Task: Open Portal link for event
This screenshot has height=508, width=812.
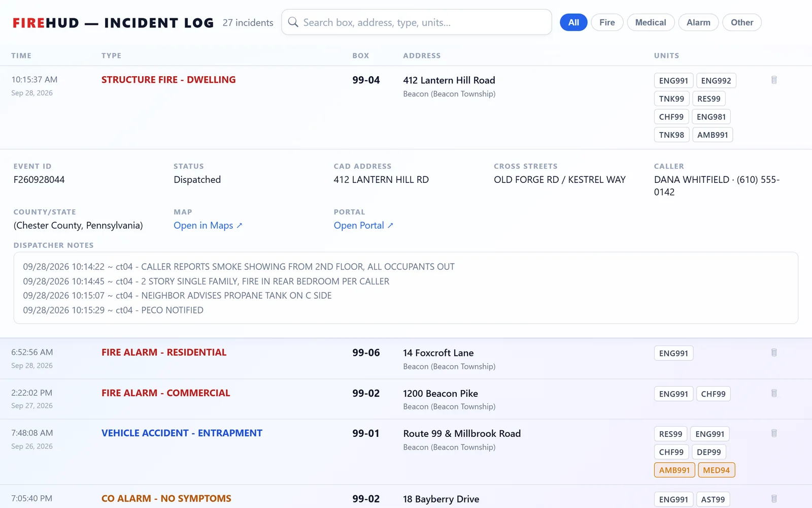Action: [363, 226]
